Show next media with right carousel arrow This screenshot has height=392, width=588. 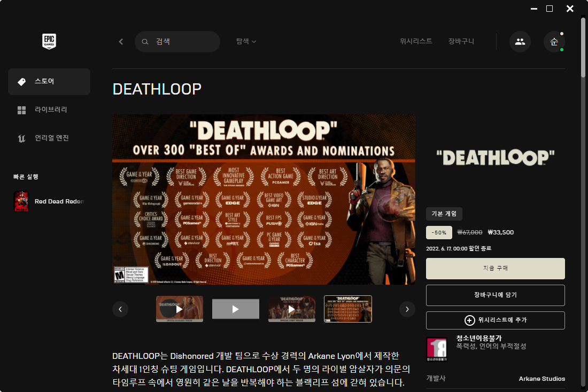407,309
